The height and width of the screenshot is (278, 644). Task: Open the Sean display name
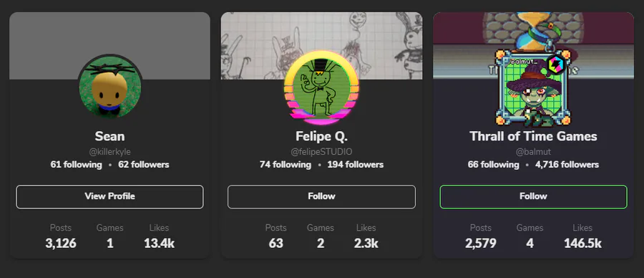point(109,136)
